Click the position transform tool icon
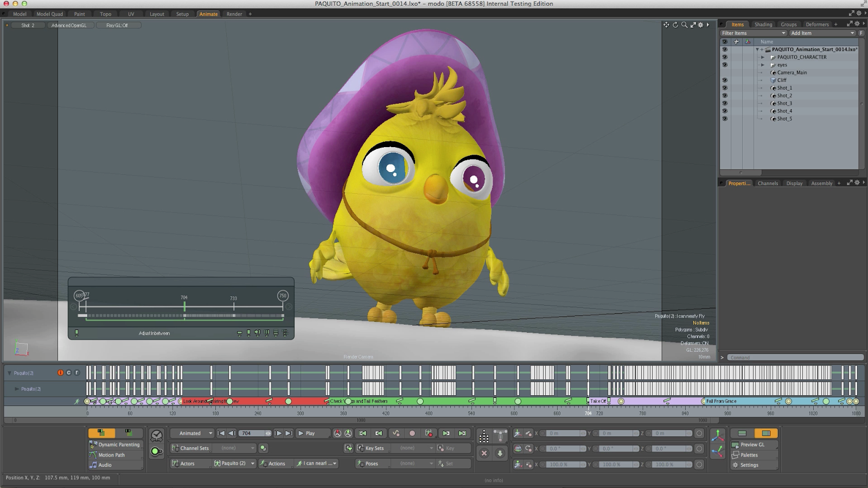 518,433
